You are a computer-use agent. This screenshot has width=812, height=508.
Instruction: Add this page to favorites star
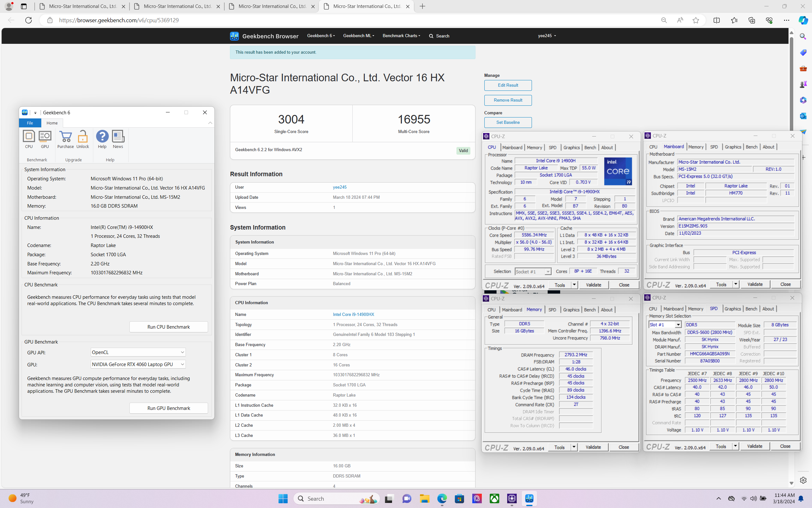coord(696,20)
